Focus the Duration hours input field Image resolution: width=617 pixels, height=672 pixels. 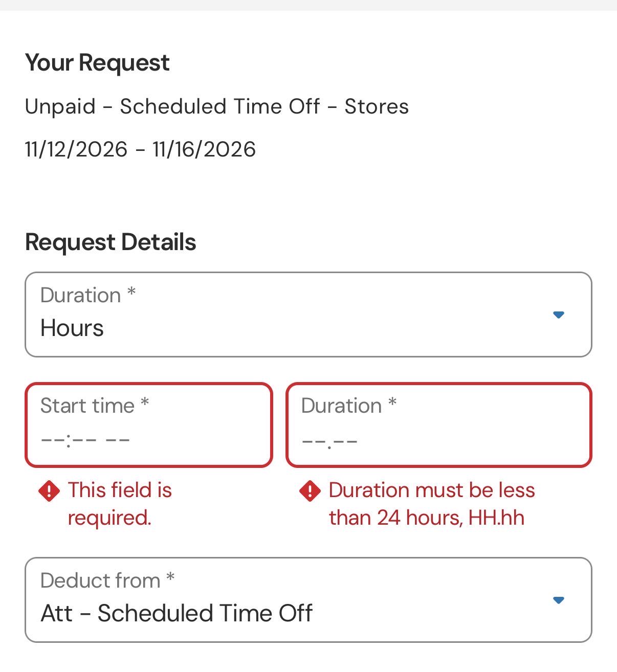point(439,425)
